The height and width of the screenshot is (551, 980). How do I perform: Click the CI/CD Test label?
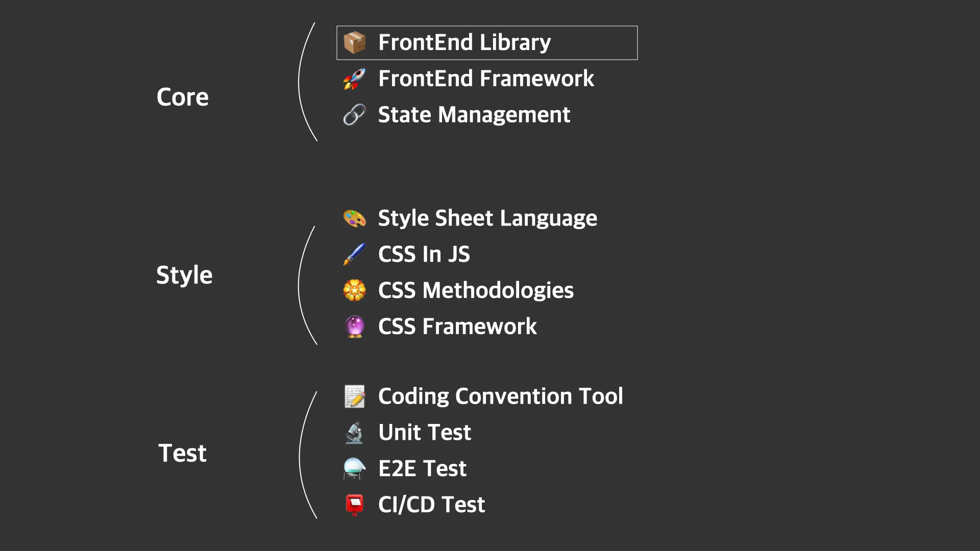point(431,505)
